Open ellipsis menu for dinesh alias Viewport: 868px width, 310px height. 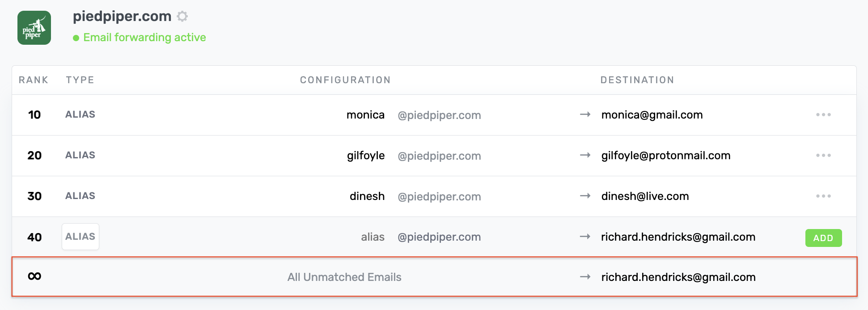pos(823,196)
